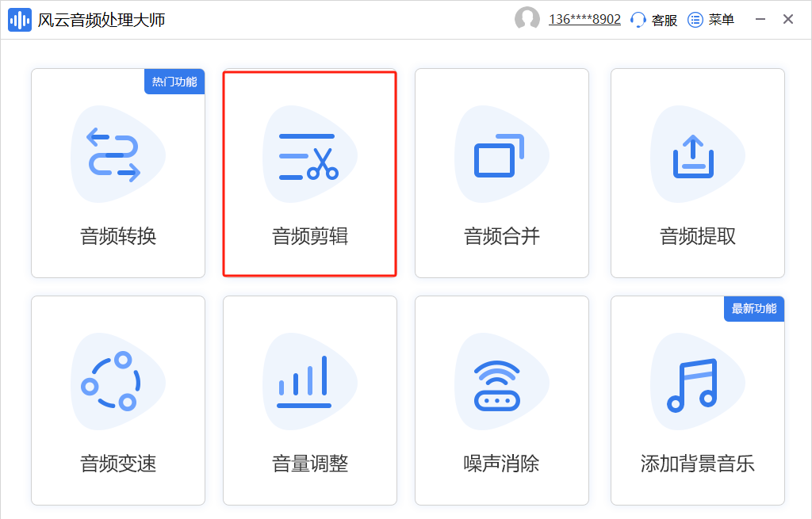Click the user avatar icon
812x519 pixels.
(x=527, y=19)
